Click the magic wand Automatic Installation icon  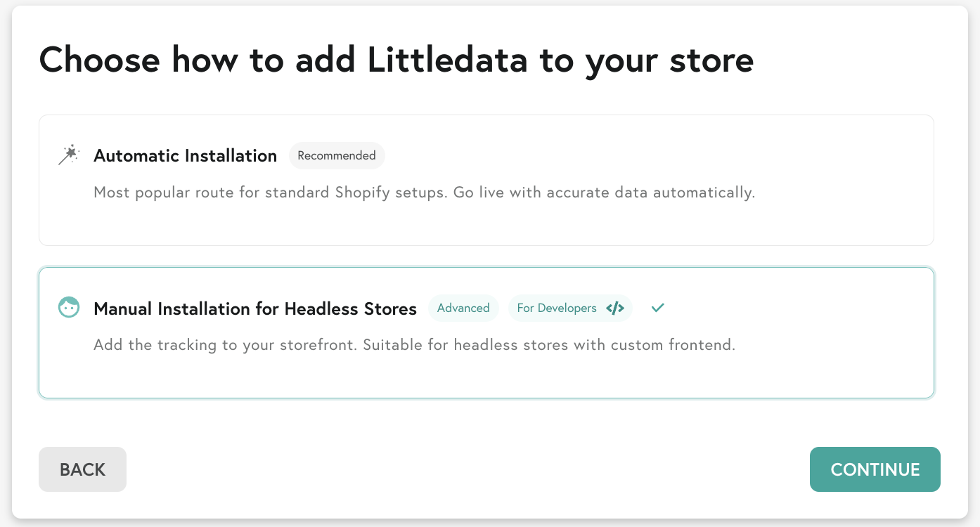click(x=68, y=155)
